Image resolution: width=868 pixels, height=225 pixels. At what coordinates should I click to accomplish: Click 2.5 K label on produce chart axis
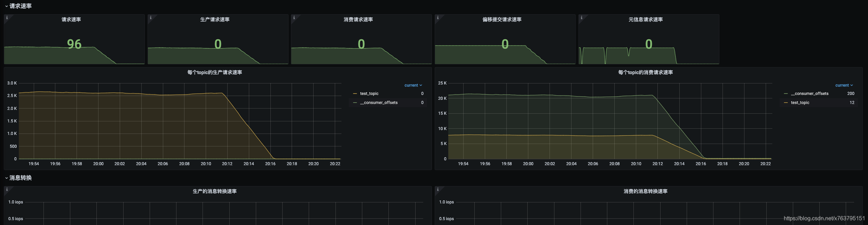pyautogui.click(x=12, y=96)
